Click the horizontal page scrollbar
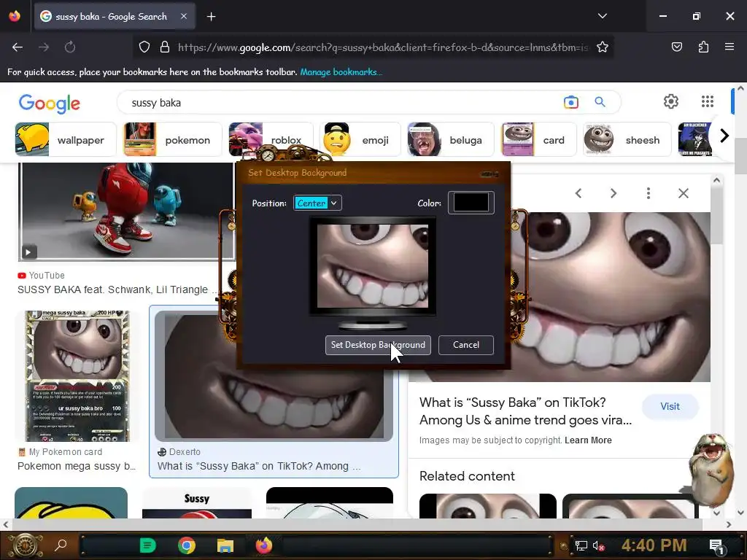Screen dimensions: 747x560 click(x=357, y=524)
